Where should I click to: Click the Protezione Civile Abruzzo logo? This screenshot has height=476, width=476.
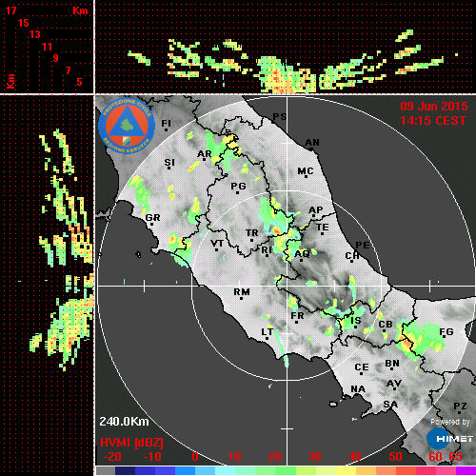(127, 126)
